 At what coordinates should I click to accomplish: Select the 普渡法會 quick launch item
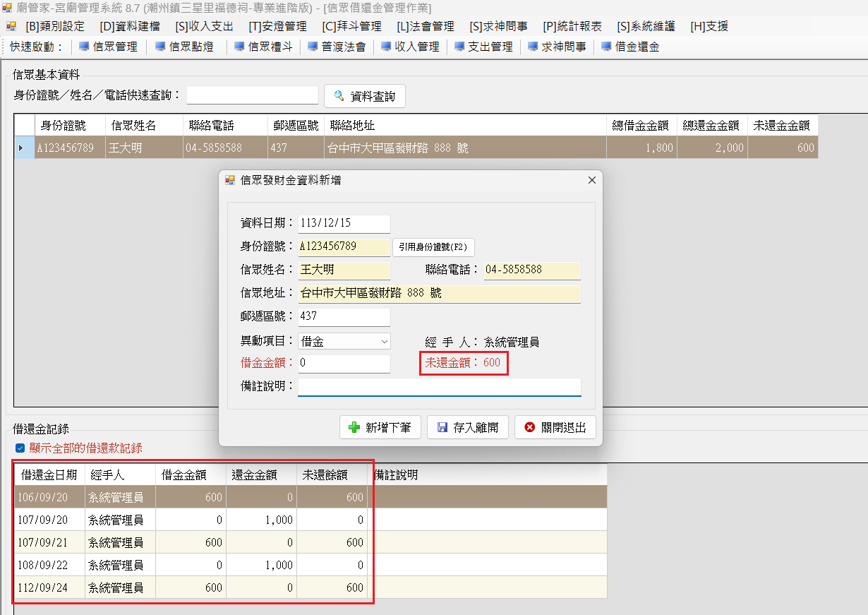click(336, 47)
